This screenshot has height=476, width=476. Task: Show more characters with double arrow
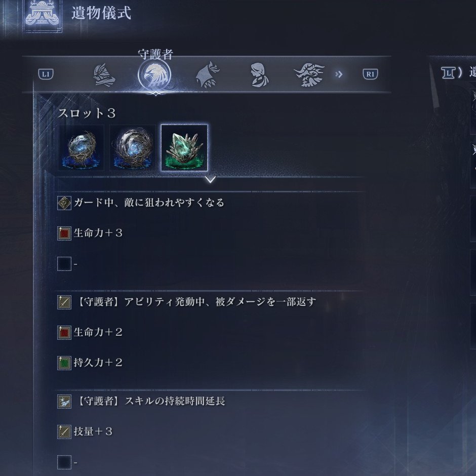point(339,74)
